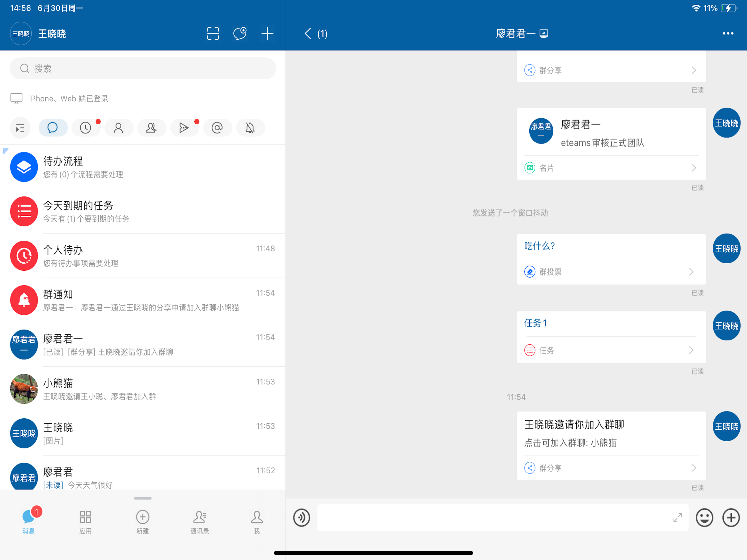Open 群通知 notification entry
Image resolution: width=747 pixels, height=560 pixels.
pos(142,300)
